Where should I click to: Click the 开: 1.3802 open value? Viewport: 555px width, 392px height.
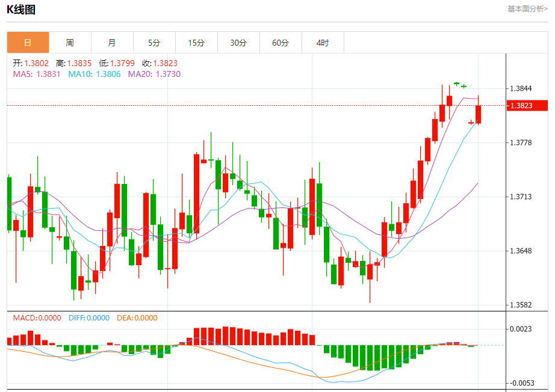pyautogui.click(x=31, y=63)
